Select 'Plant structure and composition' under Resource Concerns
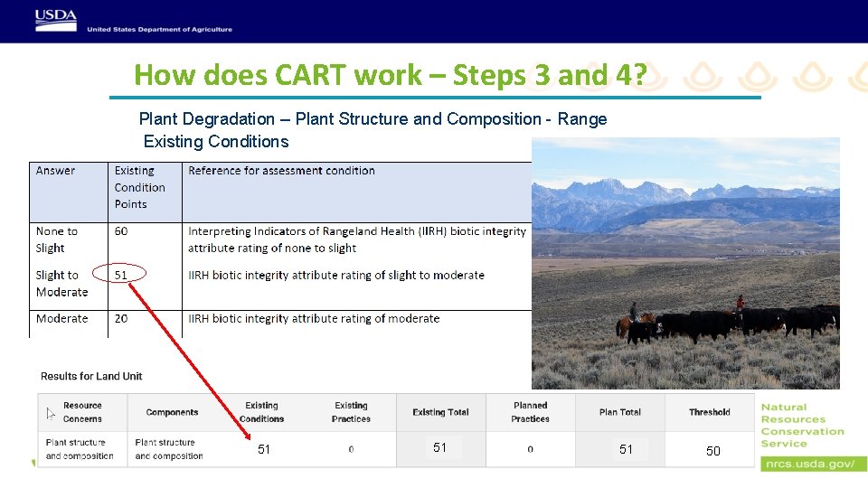 pos(80,449)
